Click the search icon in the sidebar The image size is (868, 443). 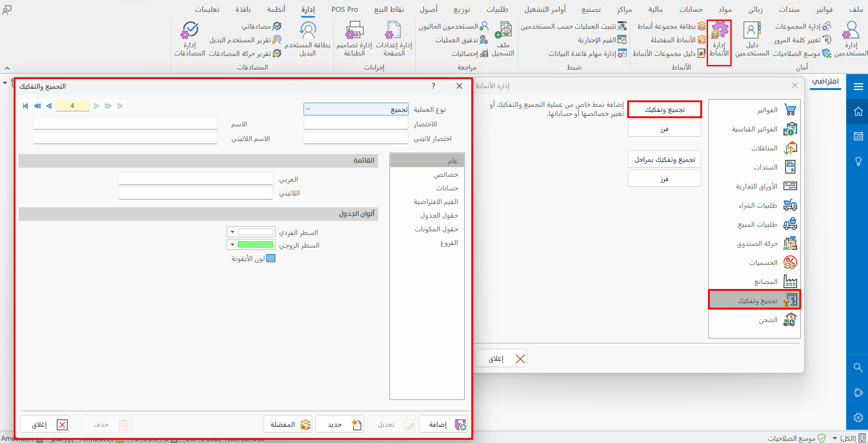click(x=858, y=367)
